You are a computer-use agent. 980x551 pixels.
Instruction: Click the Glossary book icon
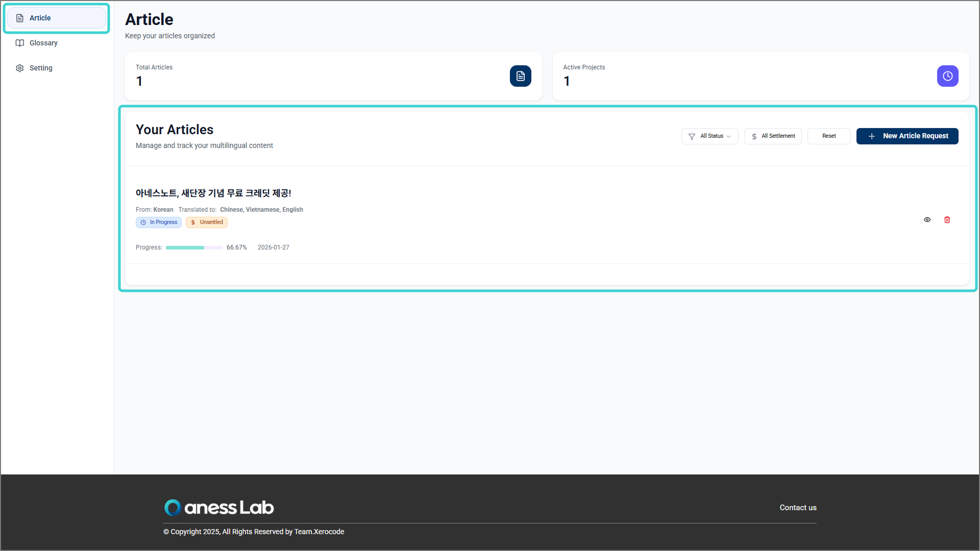20,43
